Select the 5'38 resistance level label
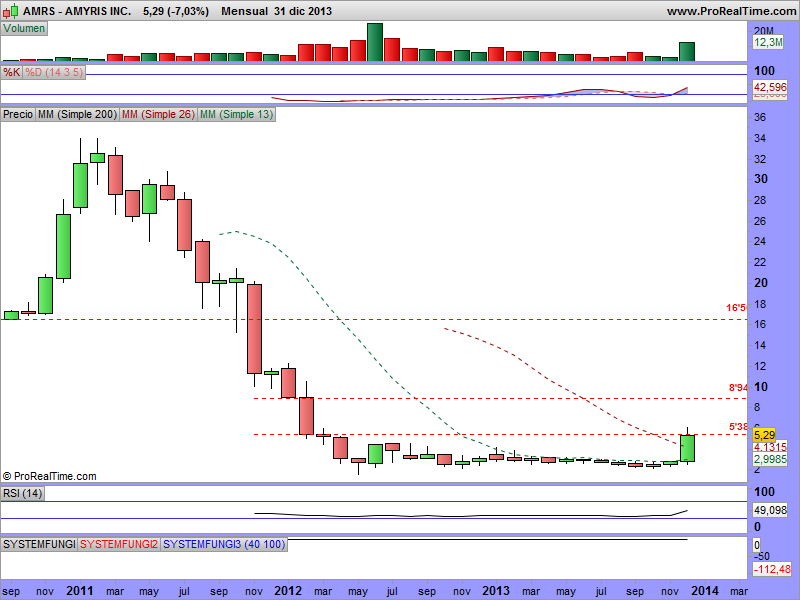The image size is (800, 600). [738, 427]
